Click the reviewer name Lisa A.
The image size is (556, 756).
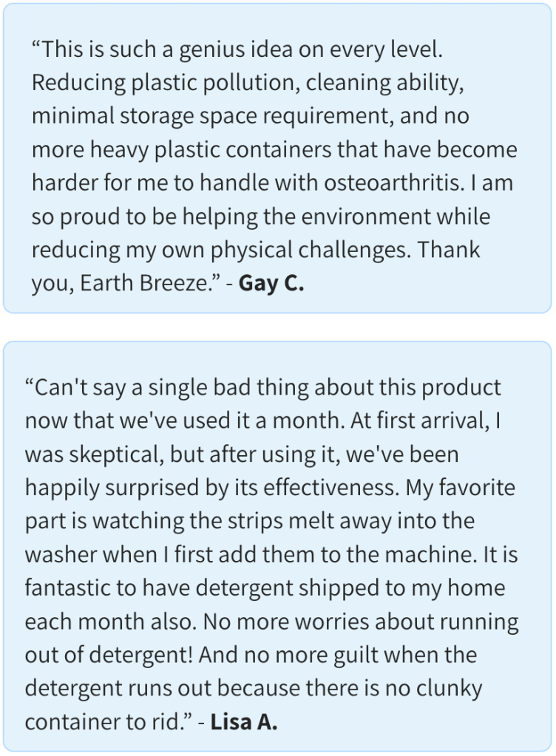[244, 721]
